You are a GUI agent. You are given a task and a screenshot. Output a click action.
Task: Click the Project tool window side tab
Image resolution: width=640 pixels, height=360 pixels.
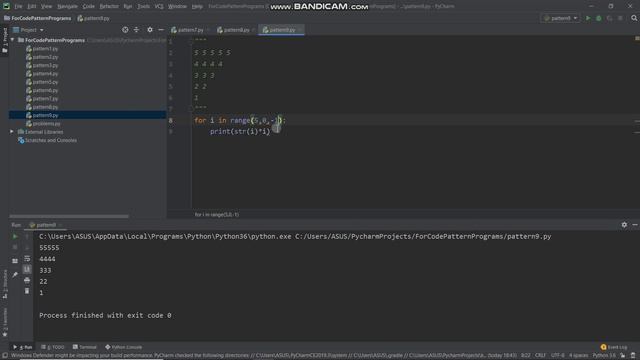pyautogui.click(x=4, y=41)
